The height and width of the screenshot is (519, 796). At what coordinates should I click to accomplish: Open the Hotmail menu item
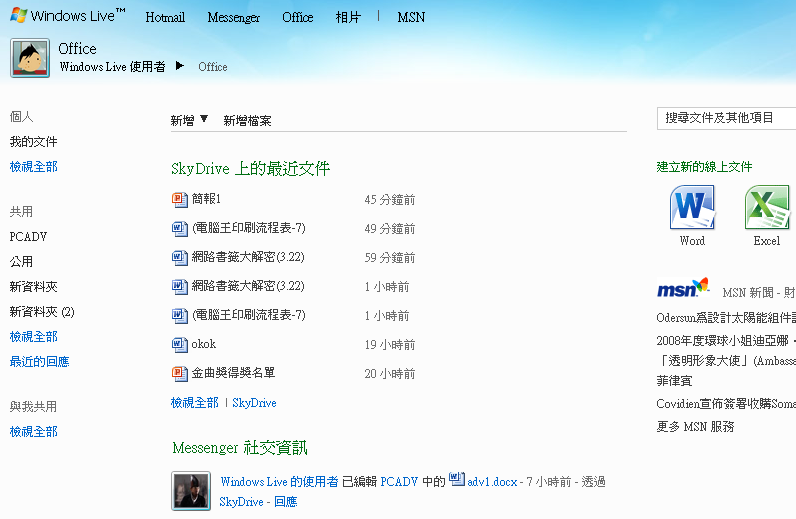(x=165, y=17)
